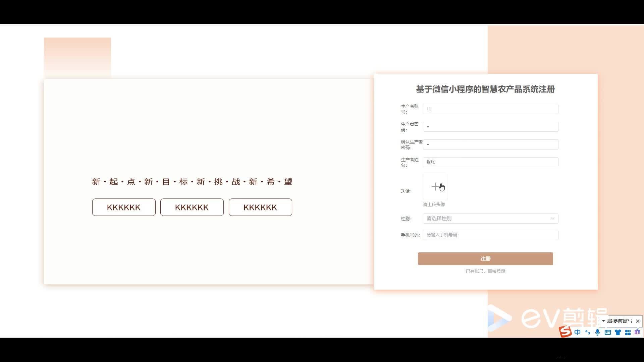Toggle full/half punctuation mode icon
The height and width of the screenshot is (362, 644).
[588, 332]
